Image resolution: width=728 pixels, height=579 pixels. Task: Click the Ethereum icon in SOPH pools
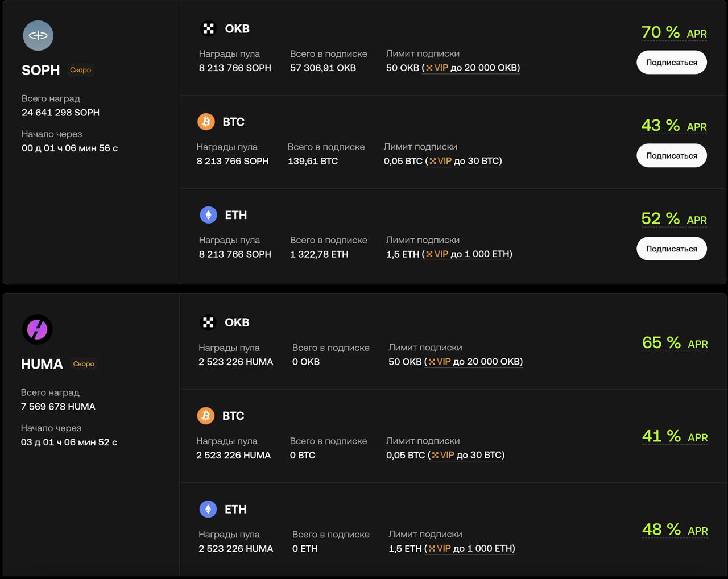(x=208, y=215)
